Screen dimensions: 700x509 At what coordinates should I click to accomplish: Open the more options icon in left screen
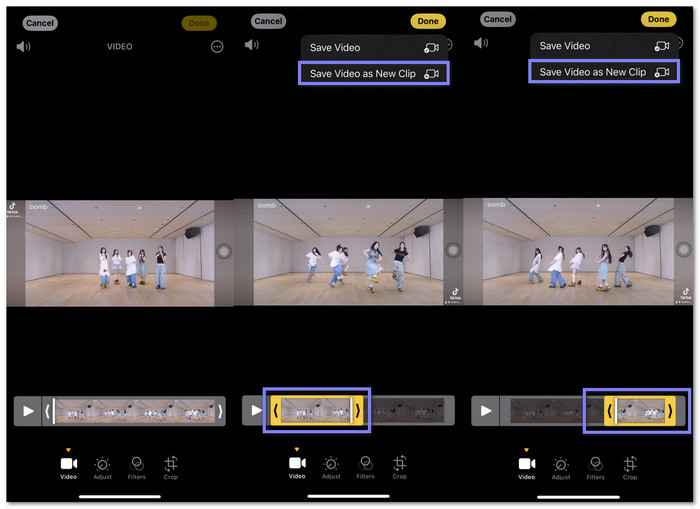pos(217,47)
